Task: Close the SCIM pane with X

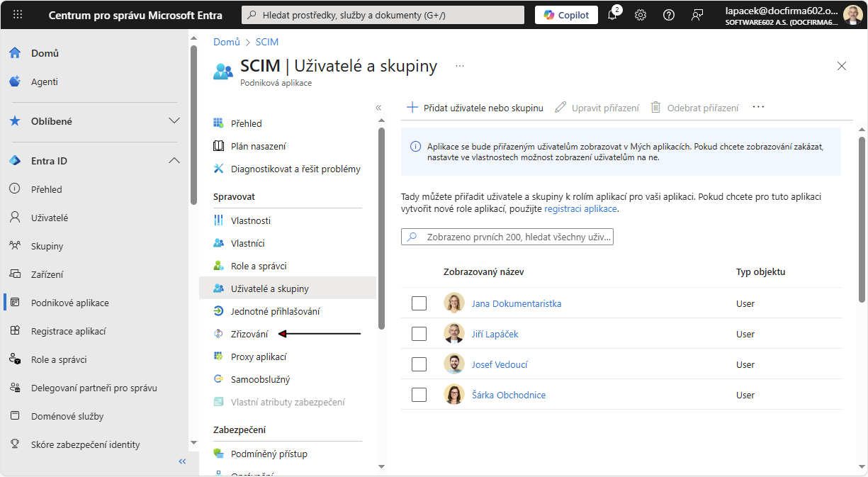Action: click(x=842, y=66)
